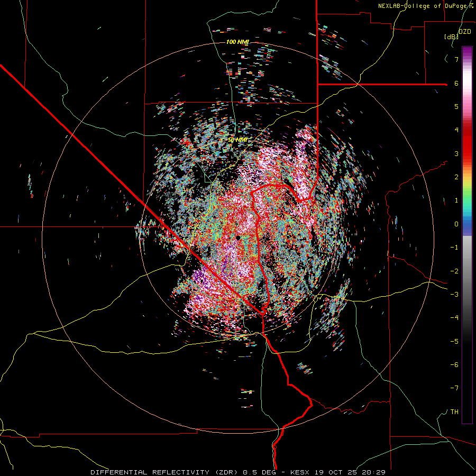476x476 pixels.
Task: Click the 4 dB label on color scale
Action: 456,130
